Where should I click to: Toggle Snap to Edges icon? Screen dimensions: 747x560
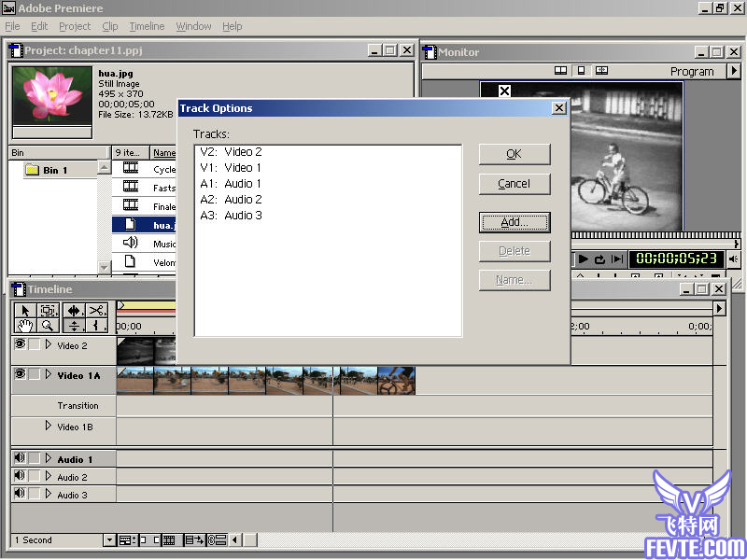pos(148,540)
